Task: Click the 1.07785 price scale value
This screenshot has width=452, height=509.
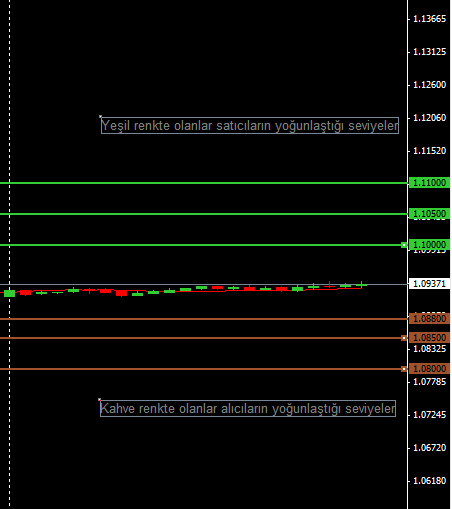Action: coord(429,382)
